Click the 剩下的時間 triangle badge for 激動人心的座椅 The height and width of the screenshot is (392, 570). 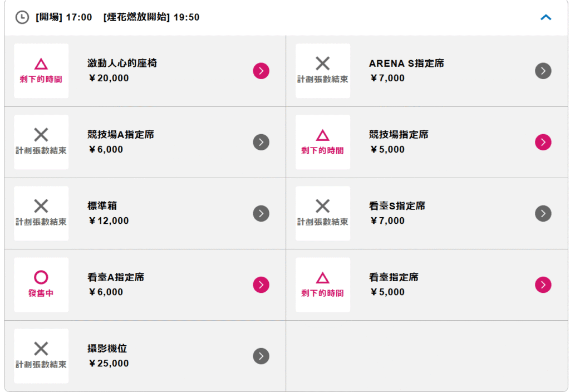pyautogui.click(x=41, y=71)
